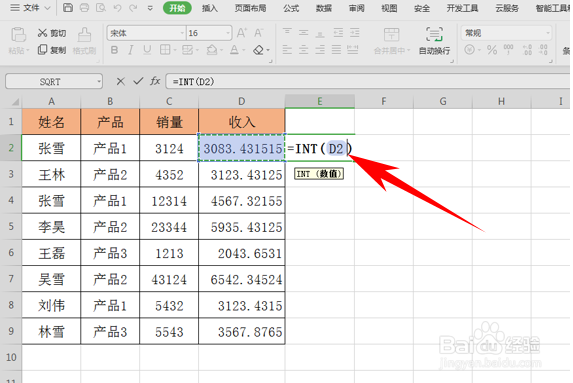Click center horizontally icon

pyautogui.click(x=303, y=50)
